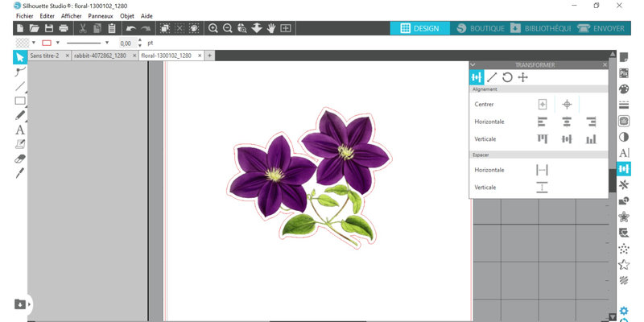The width and height of the screenshot is (644, 322).
Task: Expand the line style dropdown
Action: pyautogui.click(x=106, y=43)
